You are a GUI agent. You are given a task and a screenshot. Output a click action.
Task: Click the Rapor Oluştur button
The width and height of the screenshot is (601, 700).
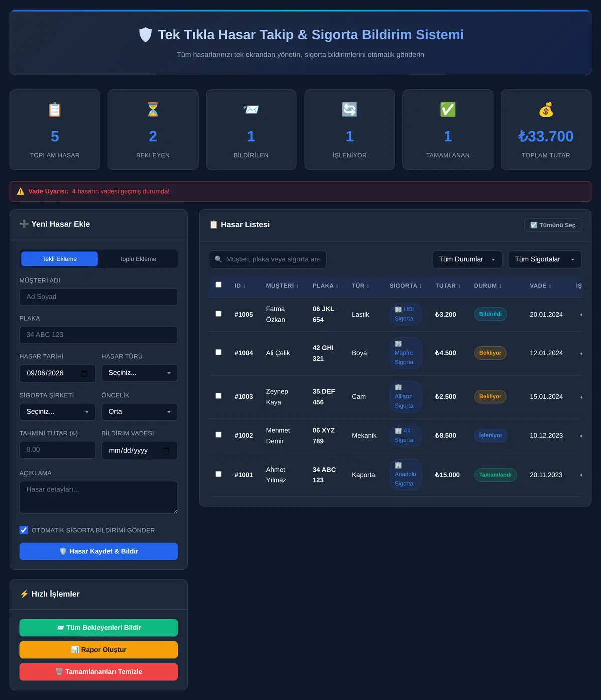(x=99, y=650)
